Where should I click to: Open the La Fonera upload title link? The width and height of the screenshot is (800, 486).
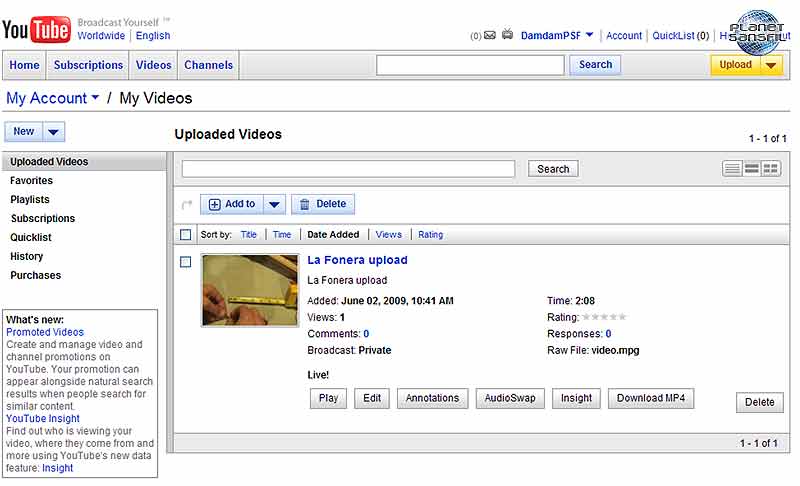357,260
